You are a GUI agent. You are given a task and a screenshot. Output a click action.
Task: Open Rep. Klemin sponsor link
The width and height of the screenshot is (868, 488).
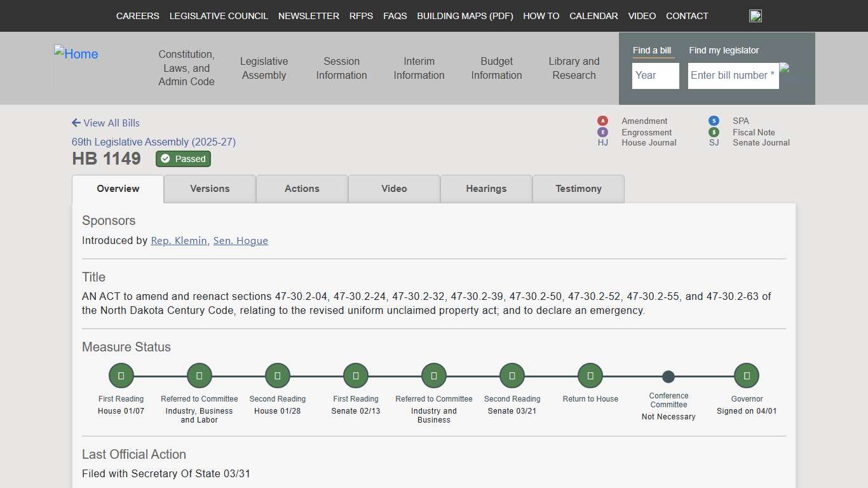pyautogui.click(x=179, y=241)
